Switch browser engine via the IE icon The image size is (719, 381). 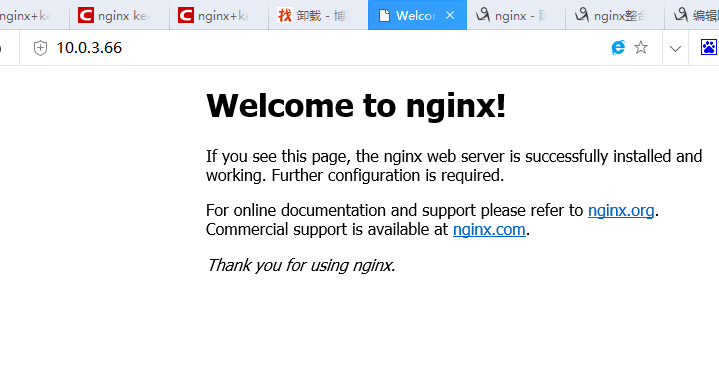[618, 47]
